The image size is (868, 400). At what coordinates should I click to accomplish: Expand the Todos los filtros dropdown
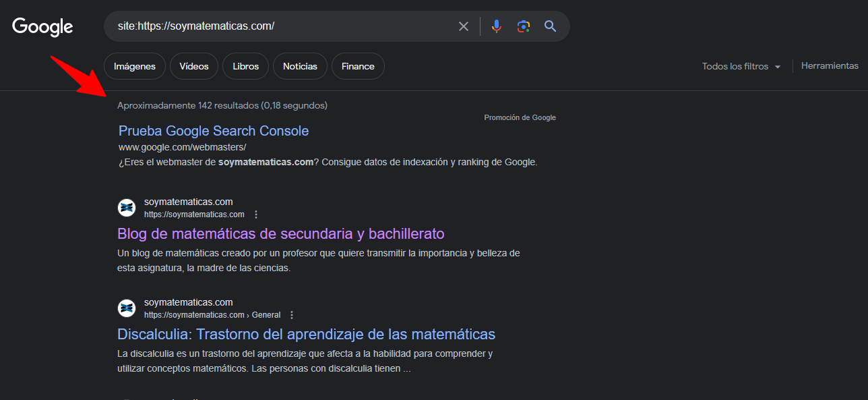pos(741,66)
